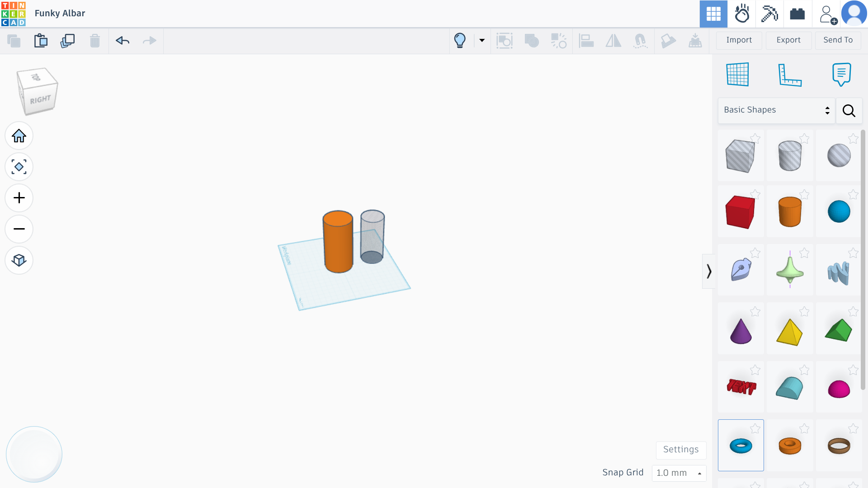Undo the last action
Viewport: 868px width, 488px height.
[123, 41]
